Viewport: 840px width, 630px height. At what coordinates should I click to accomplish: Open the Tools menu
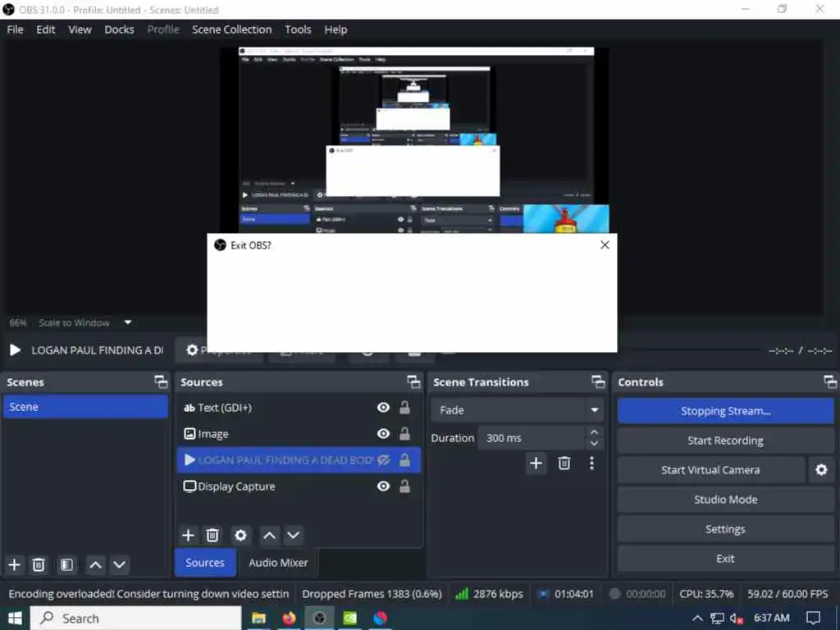click(298, 30)
